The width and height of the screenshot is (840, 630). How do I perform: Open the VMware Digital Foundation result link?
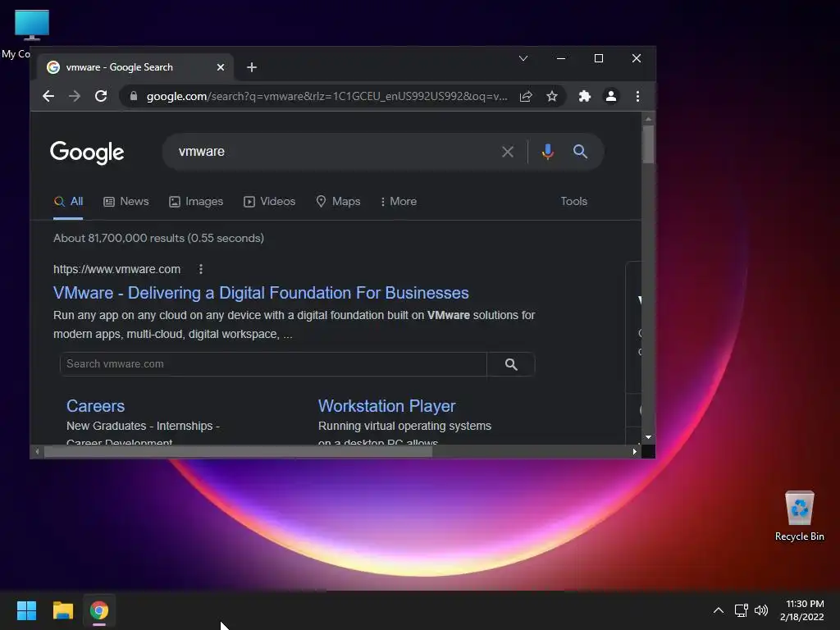pyautogui.click(x=261, y=293)
